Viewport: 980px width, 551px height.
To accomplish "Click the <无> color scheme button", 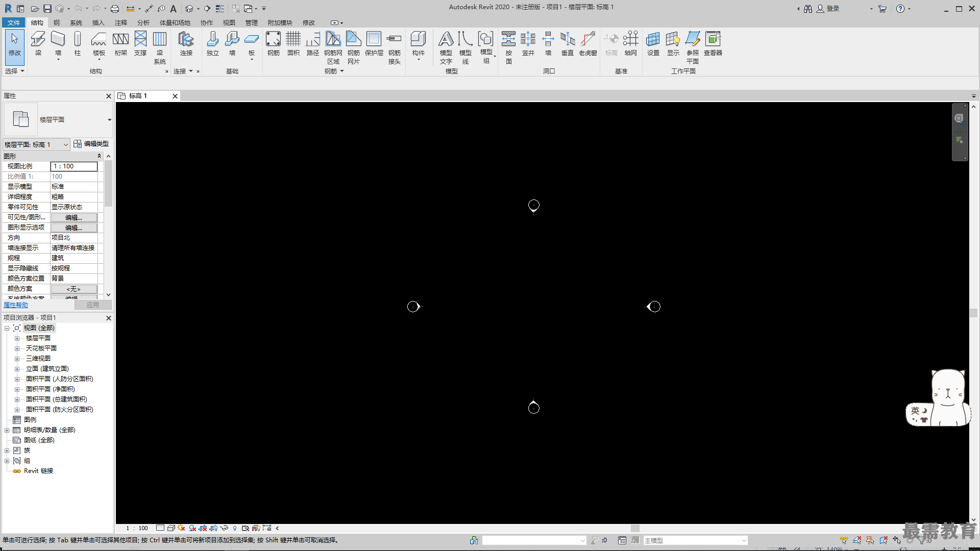I will click(x=73, y=289).
